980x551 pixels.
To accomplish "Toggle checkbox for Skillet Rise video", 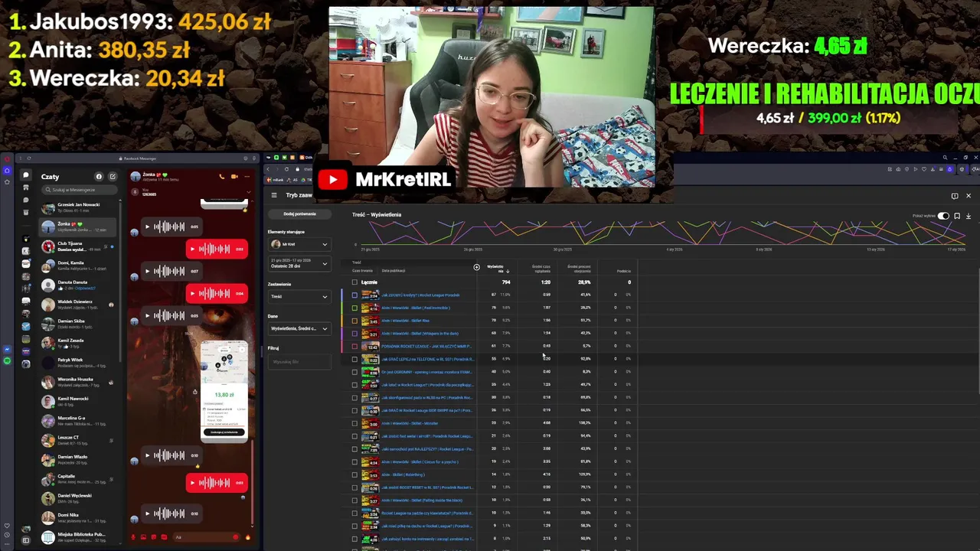I will [354, 321].
